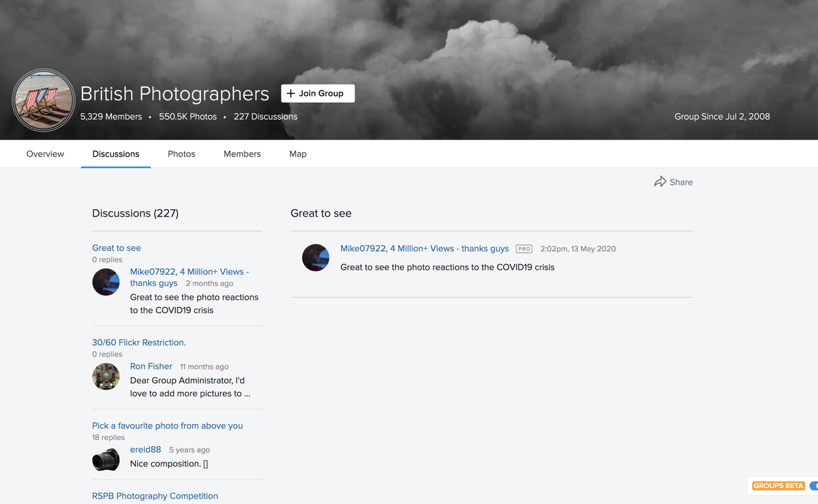
Task: Open the Members tab
Action: [x=242, y=154]
